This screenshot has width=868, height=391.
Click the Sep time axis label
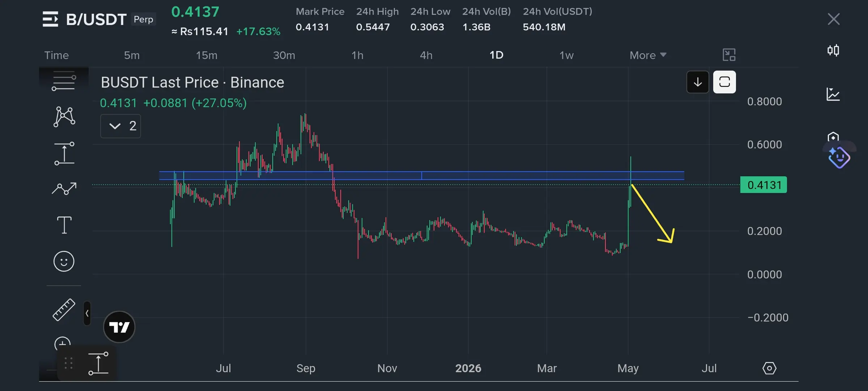point(306,369)
